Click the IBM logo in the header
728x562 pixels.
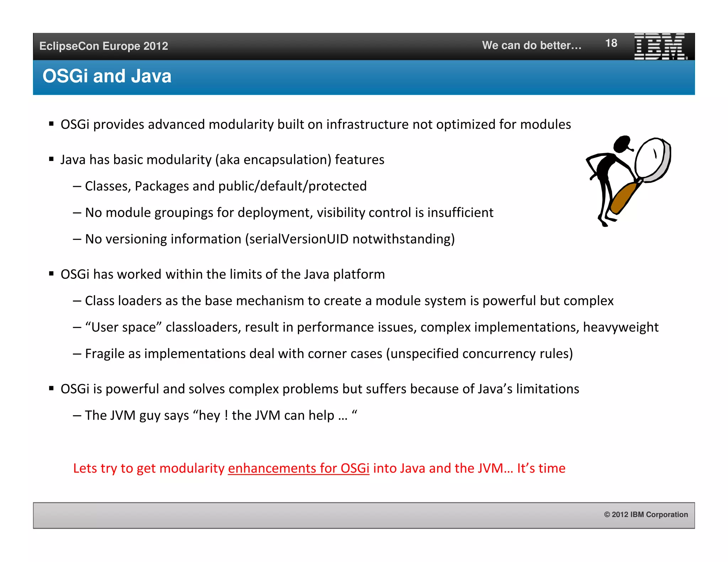pos(660,47)
